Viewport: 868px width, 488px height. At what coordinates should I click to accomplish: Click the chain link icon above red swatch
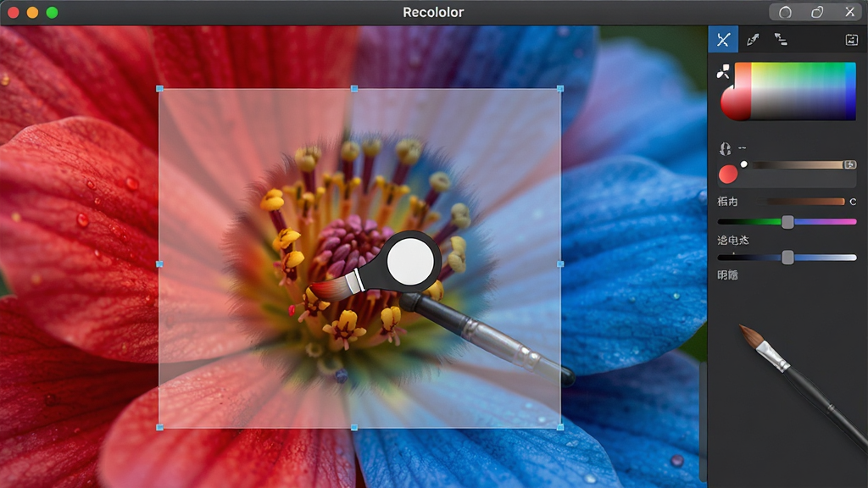pos(725,148)
